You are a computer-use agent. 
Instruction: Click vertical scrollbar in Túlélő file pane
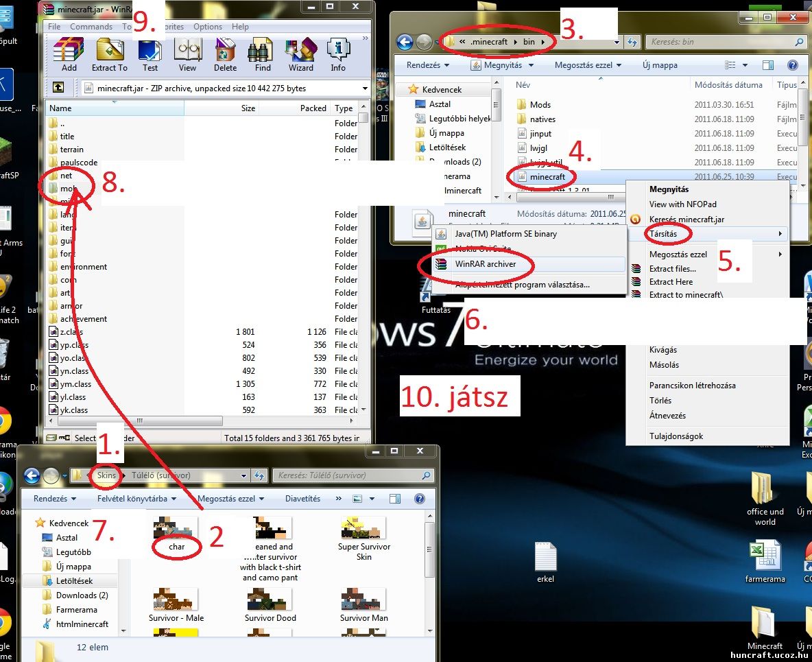click(x=429, y=549)
